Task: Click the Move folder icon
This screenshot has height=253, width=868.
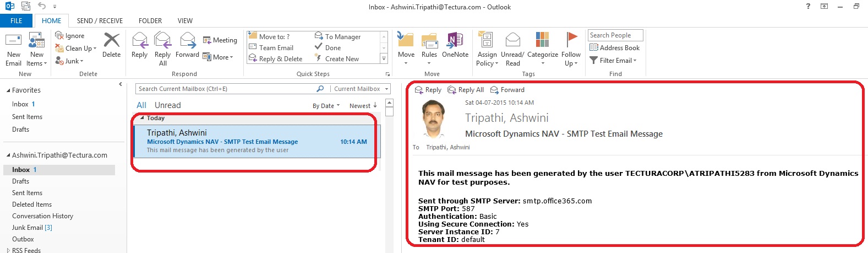Action: 406,40
